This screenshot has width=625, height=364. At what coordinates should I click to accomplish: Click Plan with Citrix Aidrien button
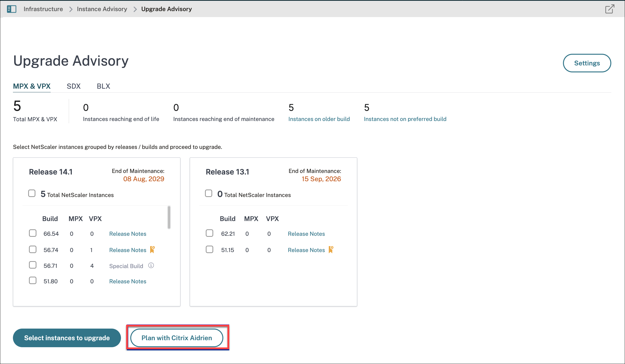(x=177, y=338)
